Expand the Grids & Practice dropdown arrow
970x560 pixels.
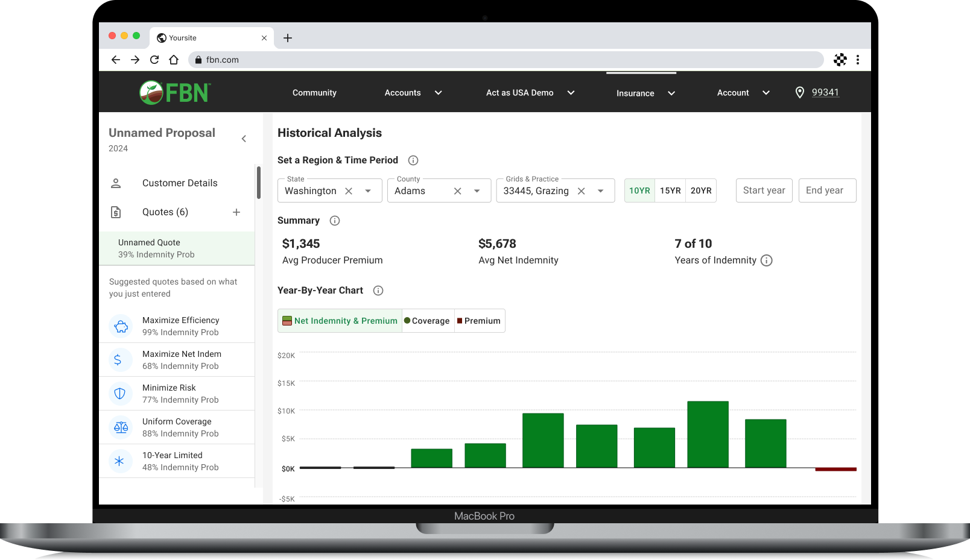pyautogui.click(x=601, y=191)
